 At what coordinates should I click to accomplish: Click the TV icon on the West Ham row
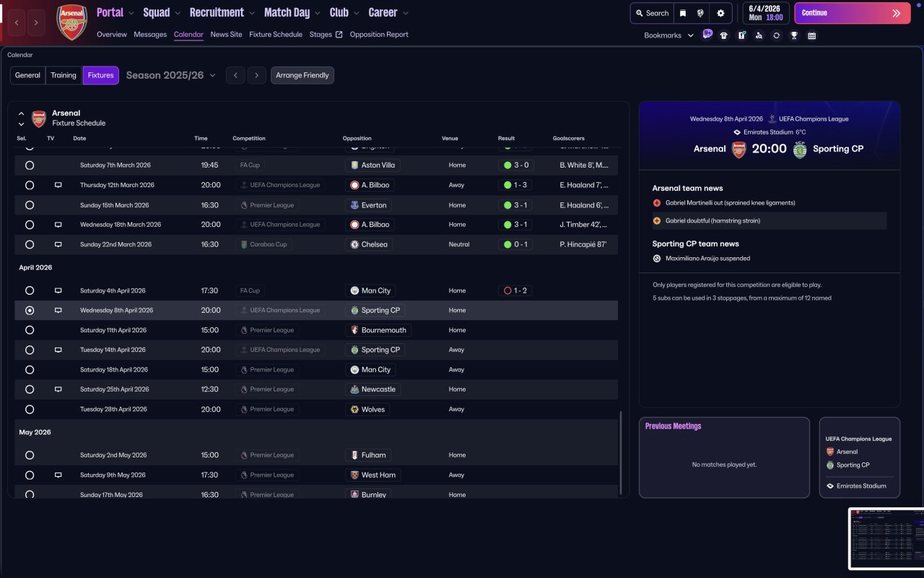point(58,475)
